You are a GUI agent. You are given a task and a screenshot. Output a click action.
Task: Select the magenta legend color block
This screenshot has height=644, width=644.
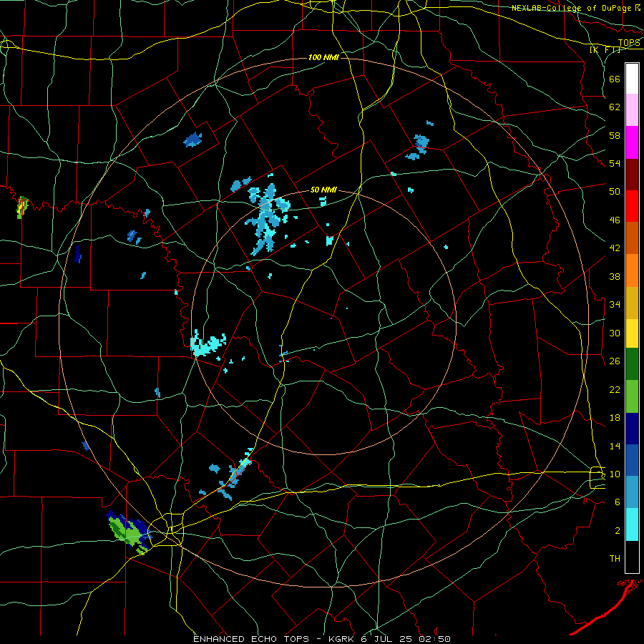tap(632, 142)
